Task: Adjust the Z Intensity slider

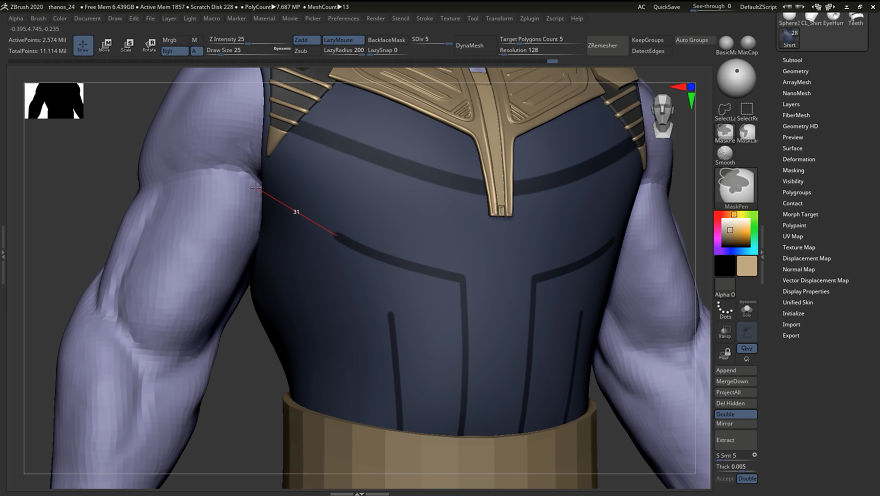Action: click(249, 40)
